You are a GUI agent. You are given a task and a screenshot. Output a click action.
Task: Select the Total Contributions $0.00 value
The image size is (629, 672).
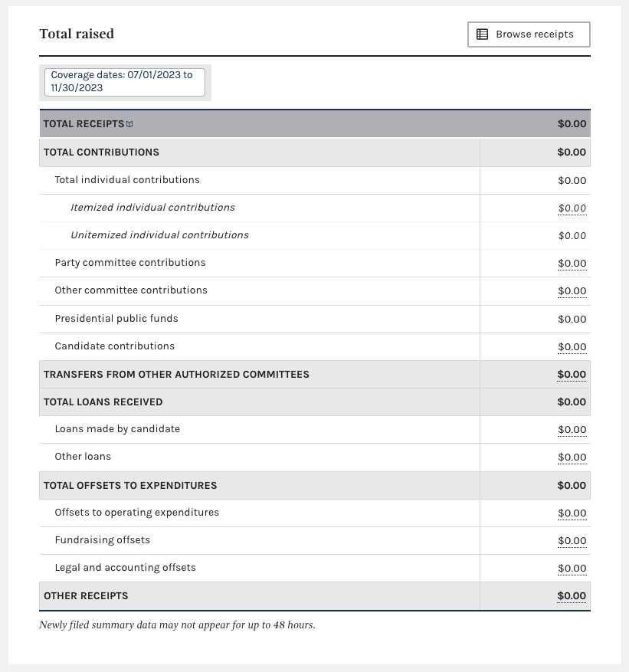pos(572,152)
